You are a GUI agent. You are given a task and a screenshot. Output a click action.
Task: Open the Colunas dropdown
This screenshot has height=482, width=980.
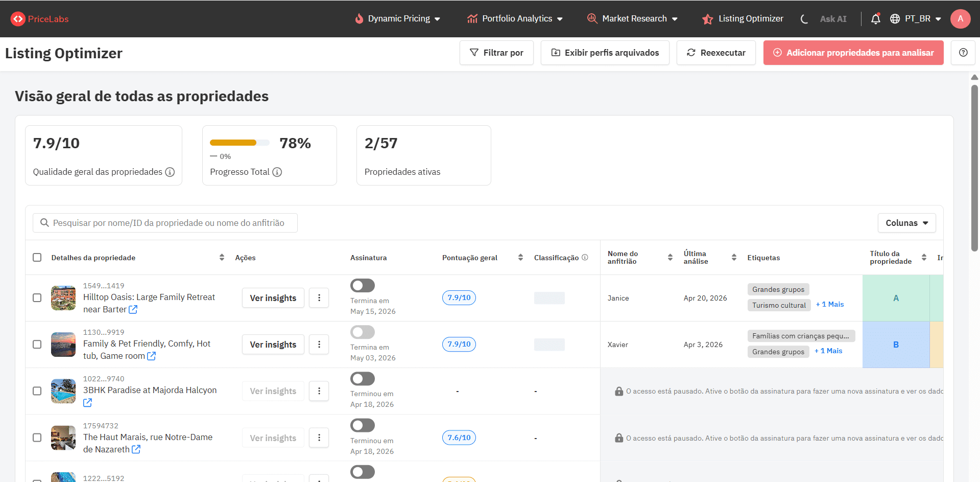(906, 223)
